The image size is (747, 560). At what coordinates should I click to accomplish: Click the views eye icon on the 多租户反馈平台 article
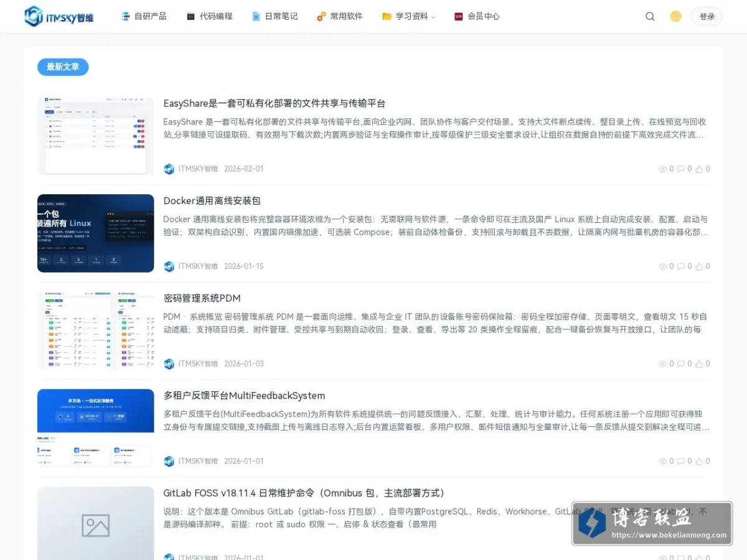point(662,462)
